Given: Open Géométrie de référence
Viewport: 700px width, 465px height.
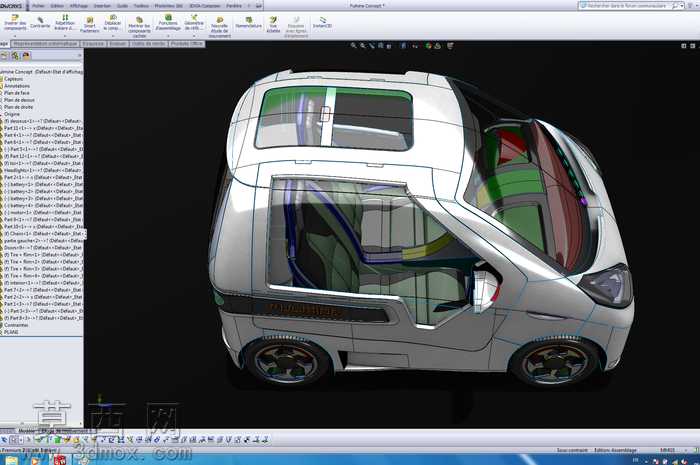Looking at the screenshot, I should click(194, 22).
